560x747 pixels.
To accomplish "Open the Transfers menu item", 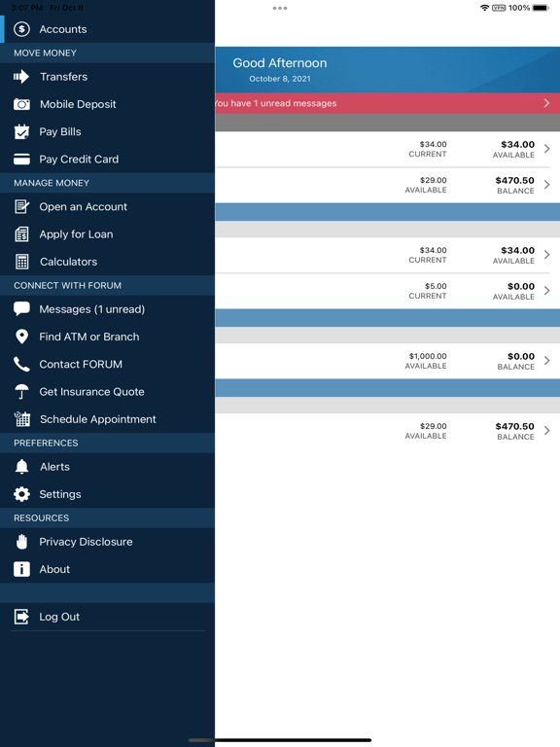I will pos(107,77).
